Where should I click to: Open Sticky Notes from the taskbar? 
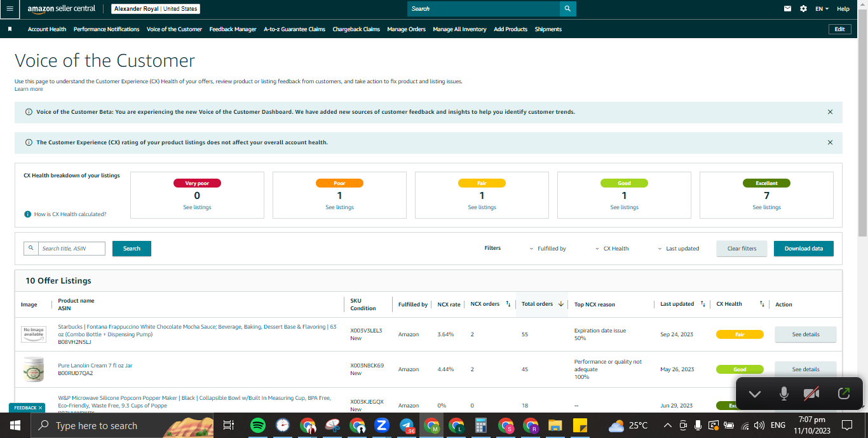coord(580,425)
